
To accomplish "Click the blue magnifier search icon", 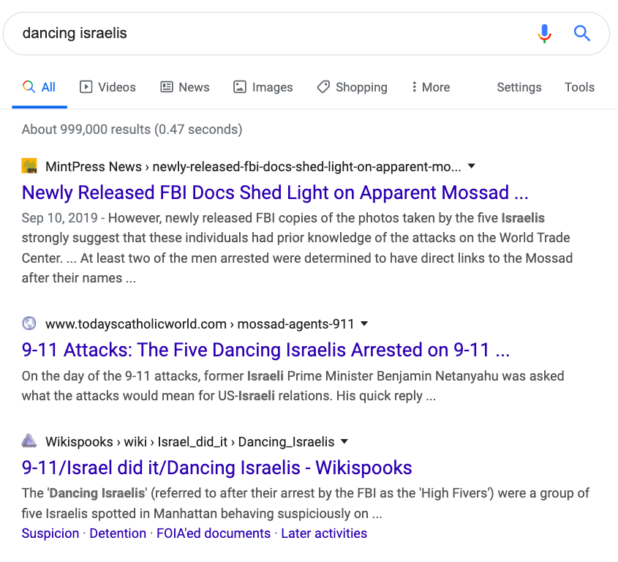I will pyautogui.click(x=582, y=33).
